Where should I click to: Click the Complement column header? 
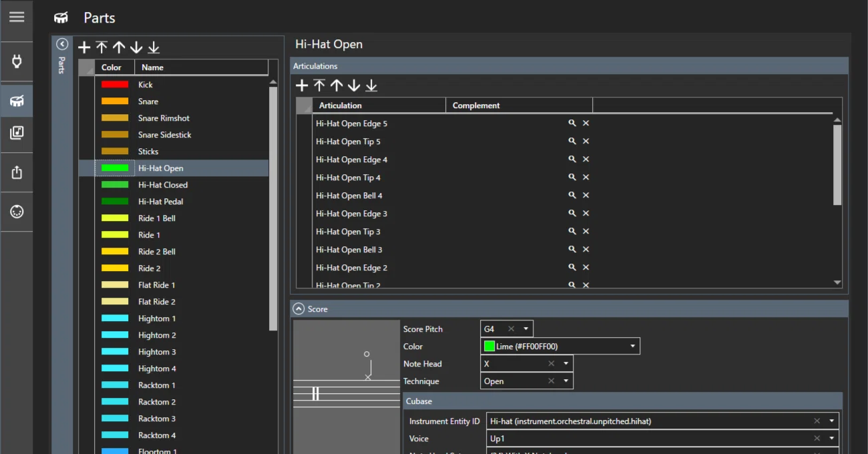(x=519, y=105)
